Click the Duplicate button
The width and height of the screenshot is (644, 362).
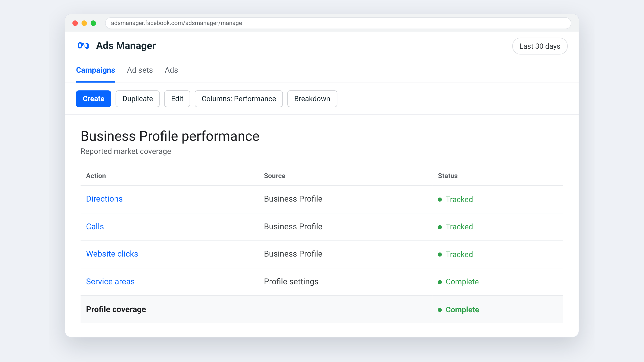(x=138, y=99)
